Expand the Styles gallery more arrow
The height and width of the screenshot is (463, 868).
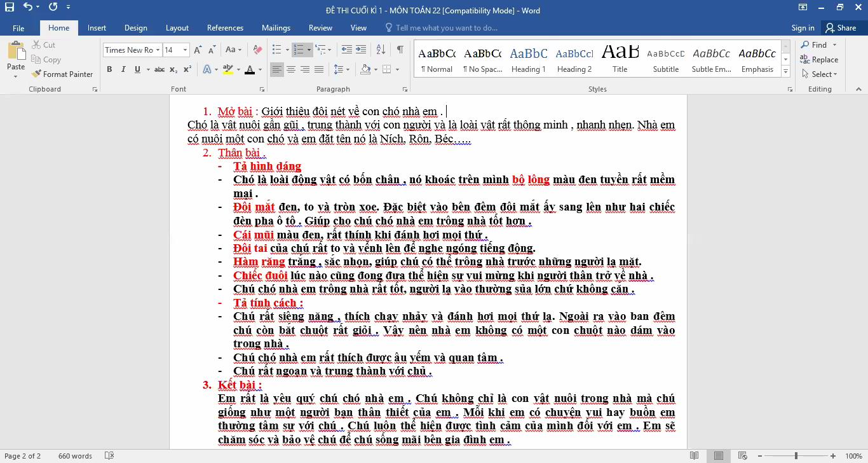click(786, 73)
